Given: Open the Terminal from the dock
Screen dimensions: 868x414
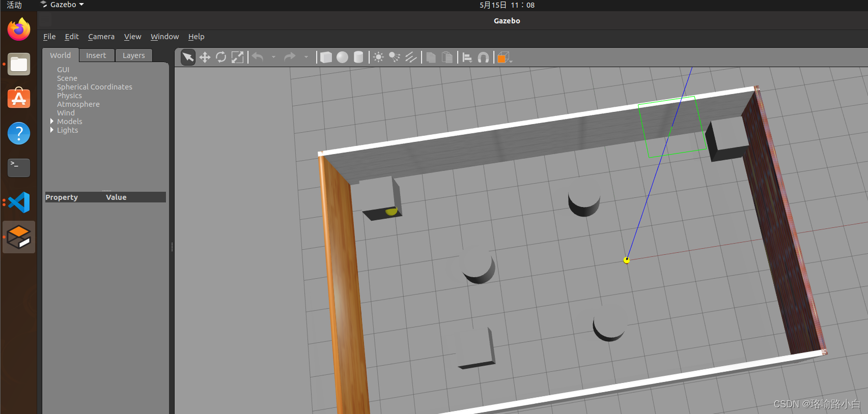Looking at the screenshot, I should click(19, 167).
